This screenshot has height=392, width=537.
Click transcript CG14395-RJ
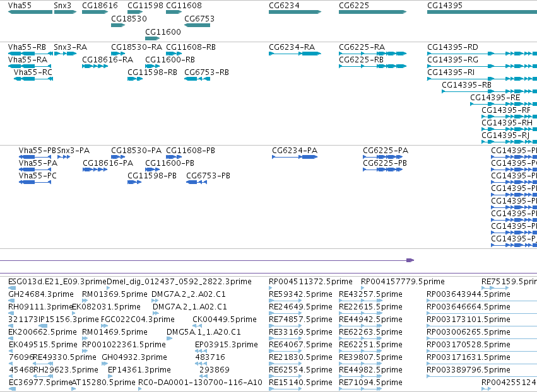pyautogui.click(x=509, y=142)
